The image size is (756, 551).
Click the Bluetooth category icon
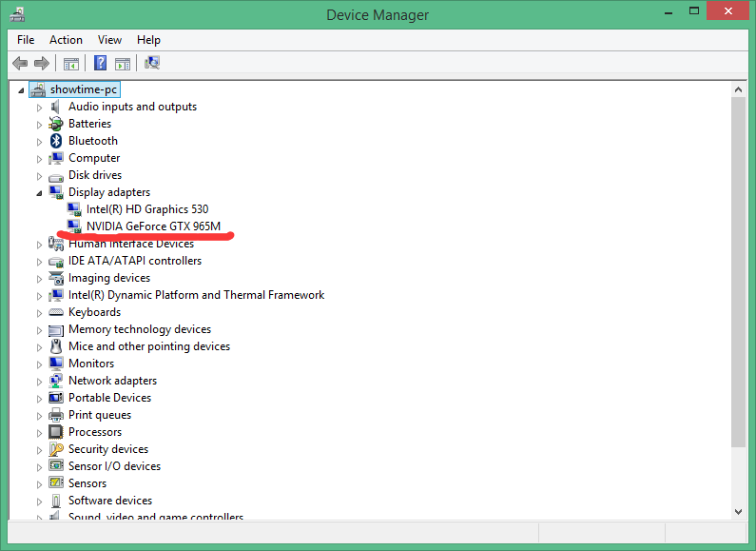tap(56, 141)
